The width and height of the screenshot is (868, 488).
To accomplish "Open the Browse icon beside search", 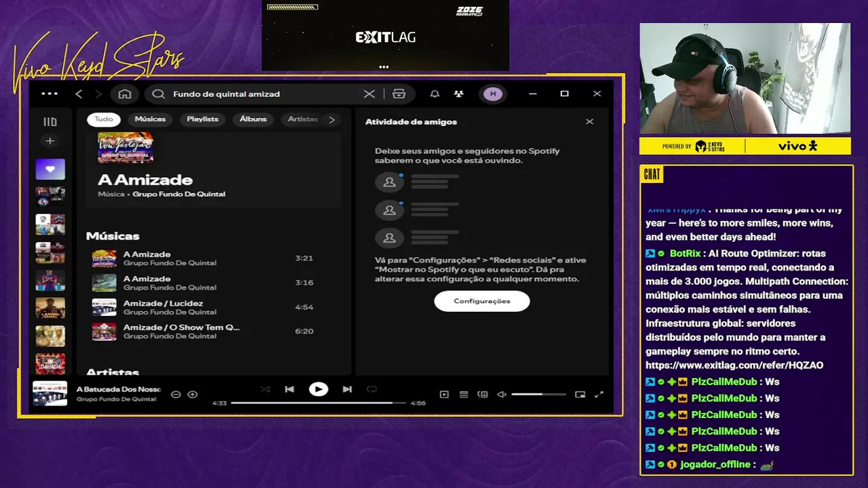I will (399, 94).
